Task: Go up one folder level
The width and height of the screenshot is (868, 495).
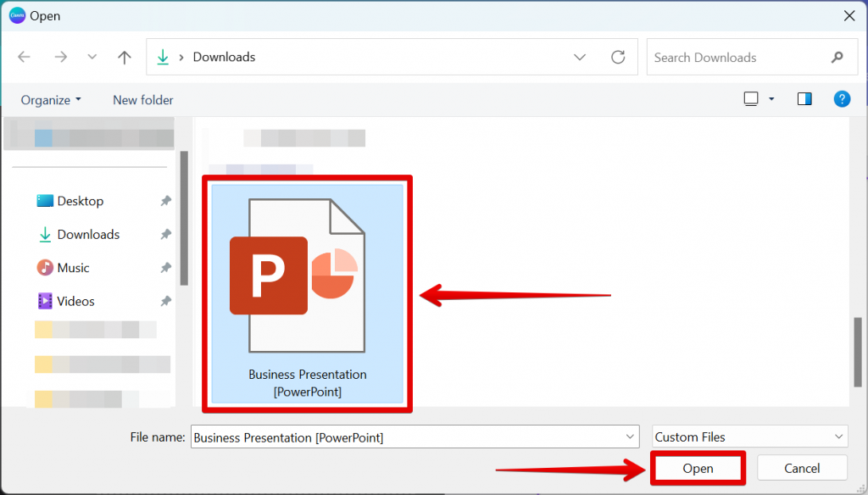Action: pos(125,58)
